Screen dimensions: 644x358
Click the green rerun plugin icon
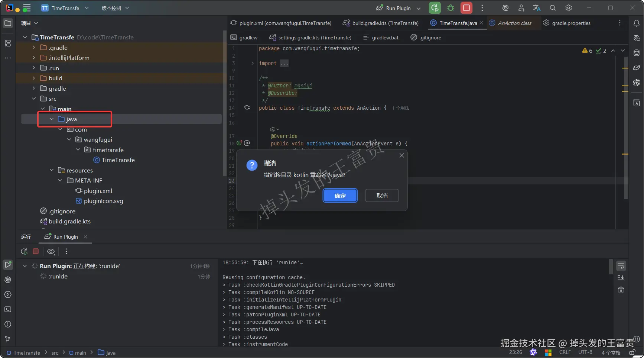[435, 8]
